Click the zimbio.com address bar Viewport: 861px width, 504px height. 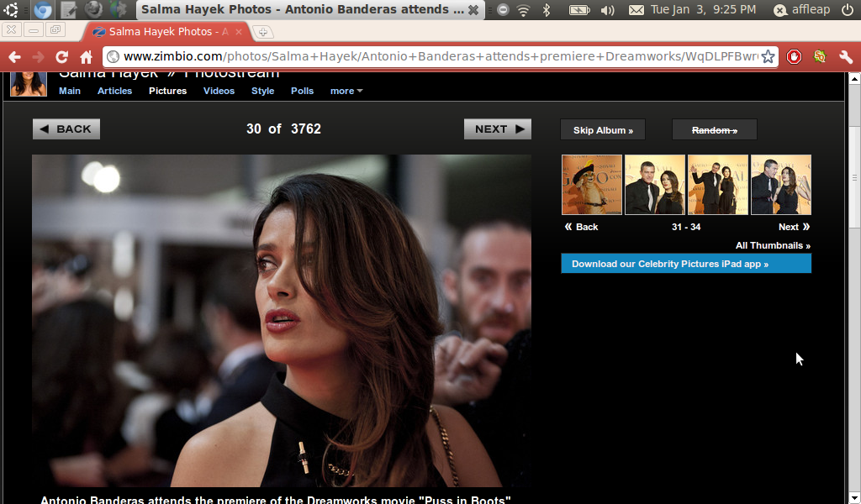point(439,56)
